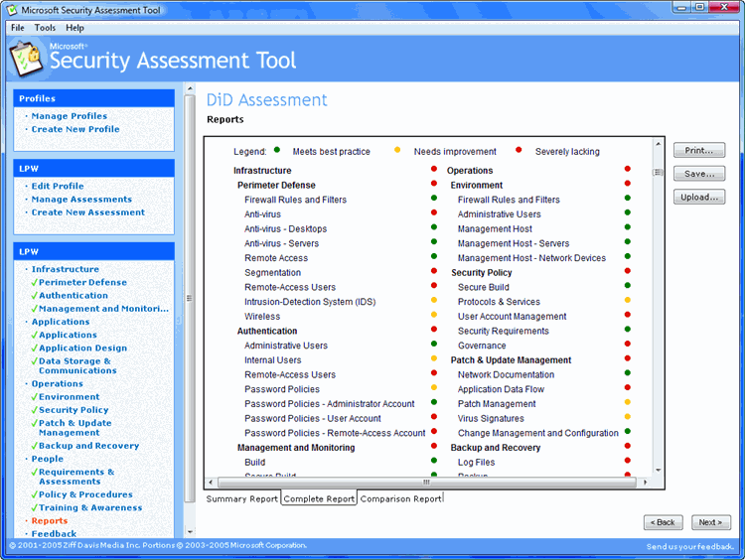This screenshot has width=745, height=560.
Task: Click yellow status dot for Wireless
Action: tap(434, 315)
